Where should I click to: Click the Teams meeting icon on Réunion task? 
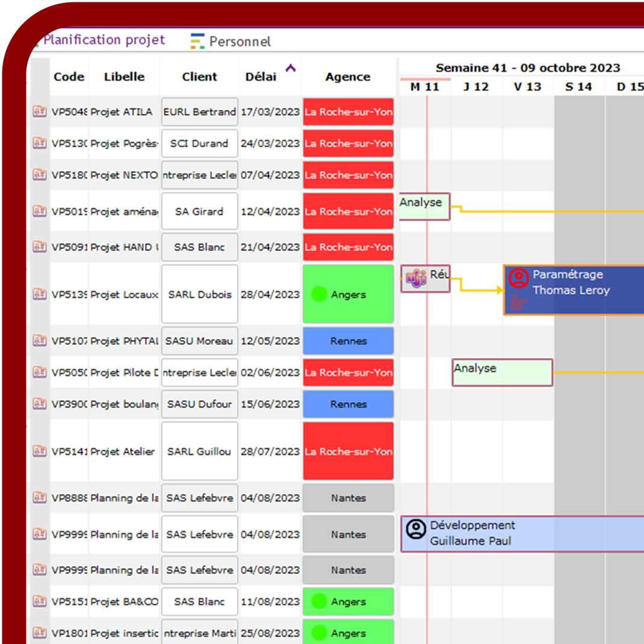pos(416,279)
